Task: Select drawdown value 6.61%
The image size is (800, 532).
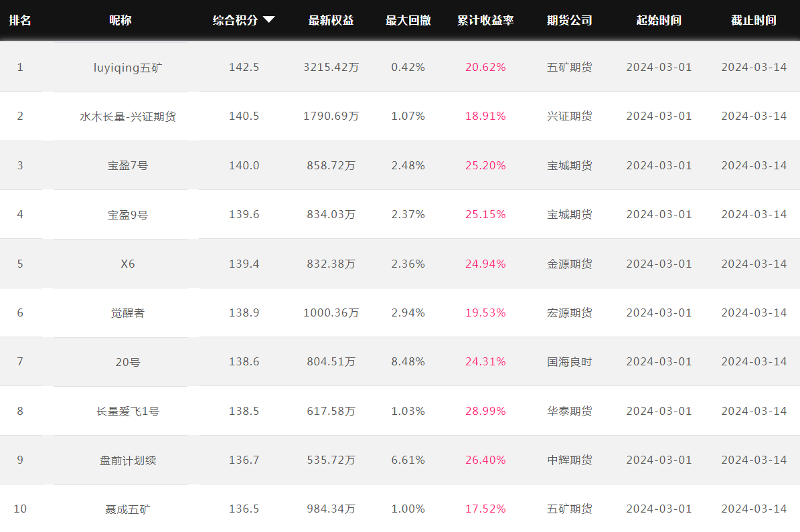Action: (408, 460)
